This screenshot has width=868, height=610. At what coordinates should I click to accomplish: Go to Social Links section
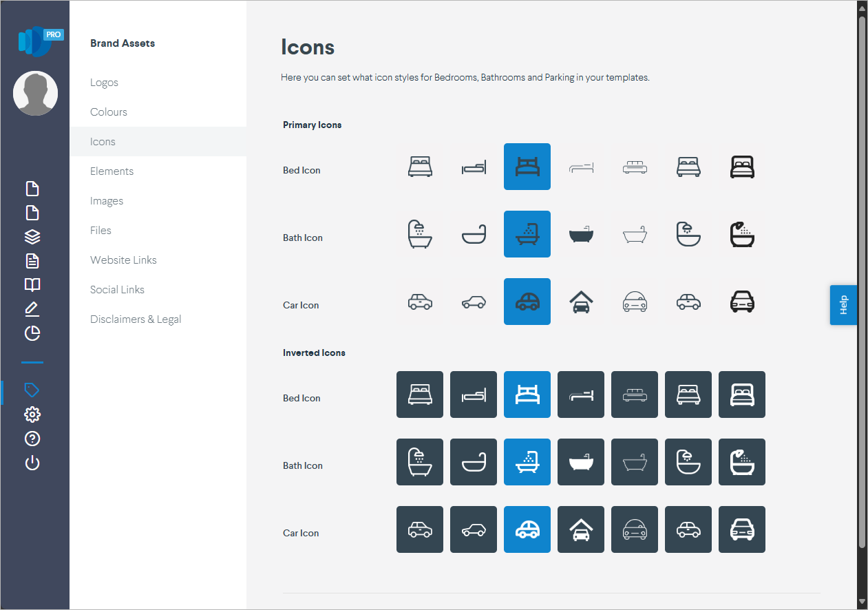click(x=117, y=290)
